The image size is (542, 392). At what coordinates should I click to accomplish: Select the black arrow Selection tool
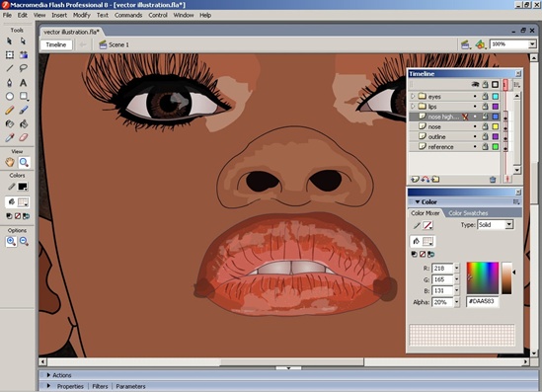[9, 41]
